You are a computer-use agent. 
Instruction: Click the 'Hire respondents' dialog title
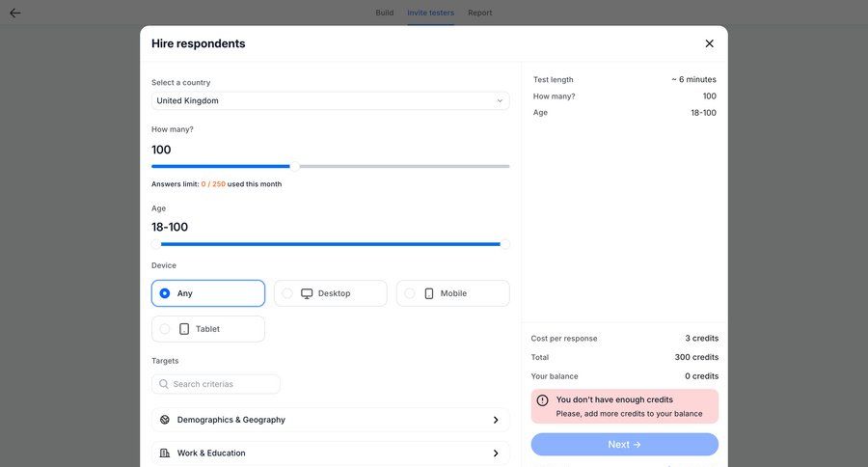click(x=198, y=43)
